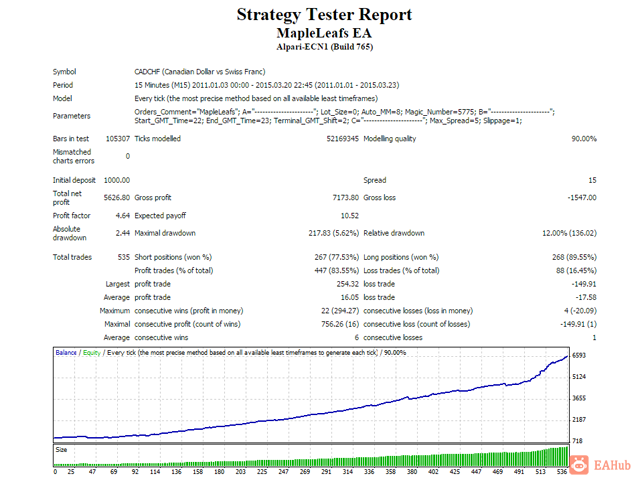Select largest profit trade value 254.32

click(348, 284)
